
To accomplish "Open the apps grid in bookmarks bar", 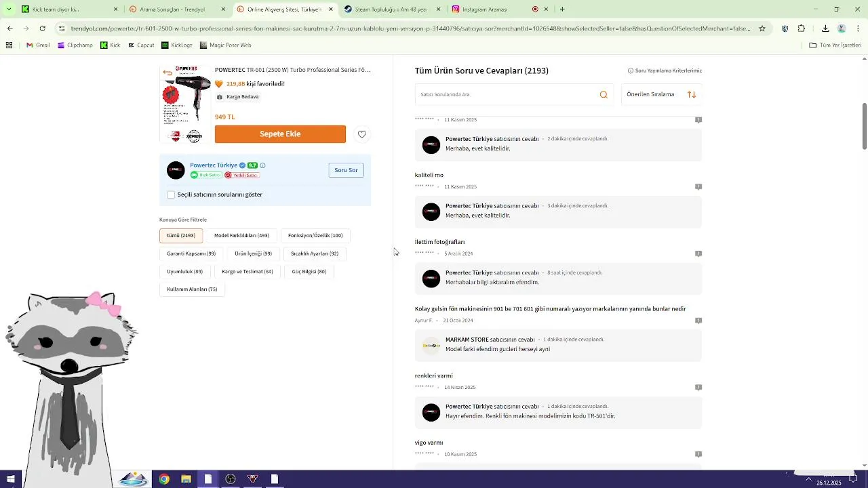I will coord(9,45).
